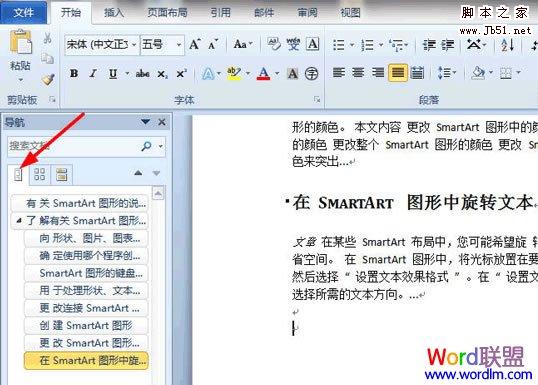538x385 pixels.
Task: Center align the text
Action: [358, 72]
